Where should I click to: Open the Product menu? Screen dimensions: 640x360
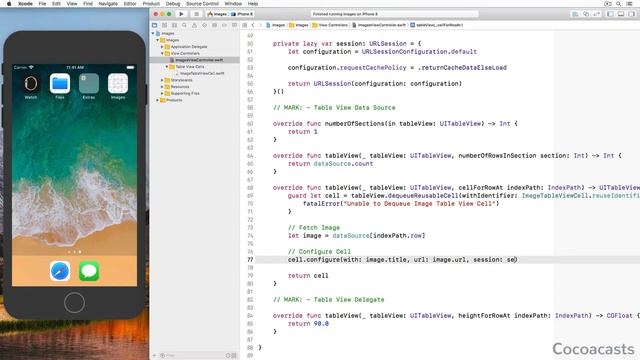pyautogui.click(x=151, y=4)
